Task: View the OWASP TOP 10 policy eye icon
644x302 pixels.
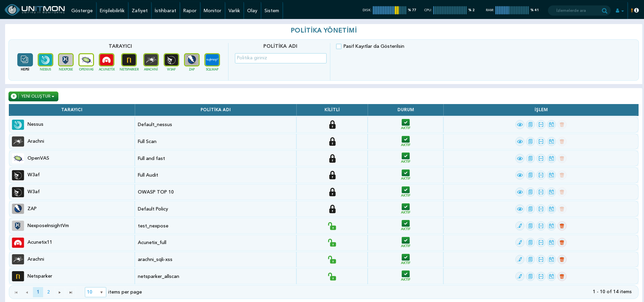Action: [520, 192]
